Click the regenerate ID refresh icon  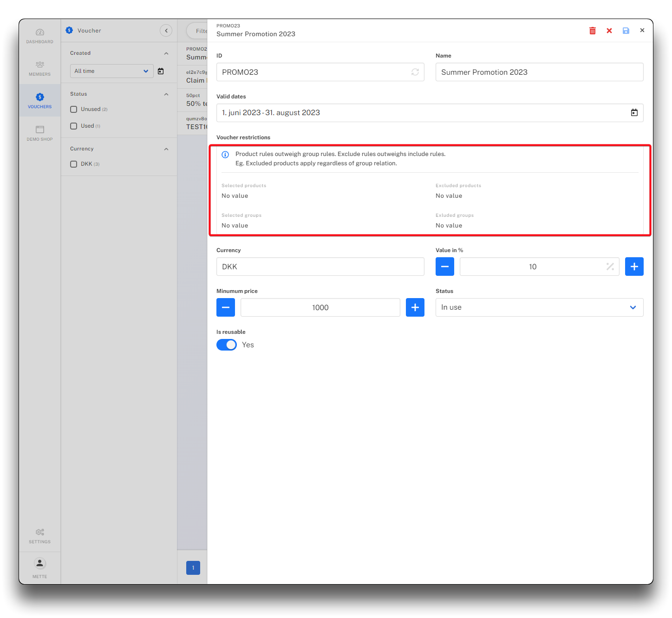pos(415,72)
